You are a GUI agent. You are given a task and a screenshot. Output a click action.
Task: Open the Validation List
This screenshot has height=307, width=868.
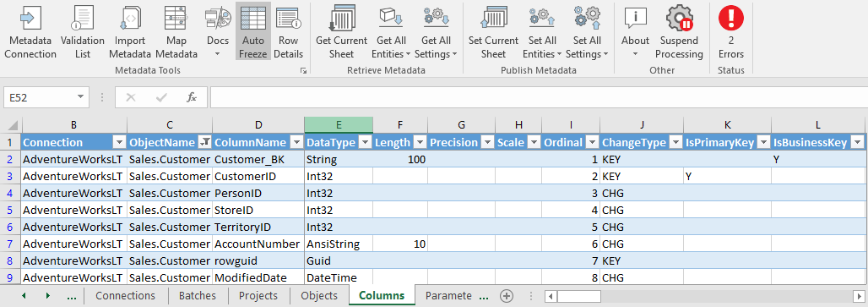click(x=83, y=31)
